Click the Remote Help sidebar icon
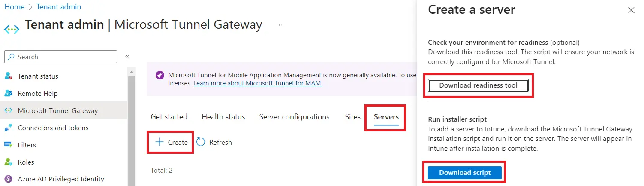644x186 pixels. 8,93
